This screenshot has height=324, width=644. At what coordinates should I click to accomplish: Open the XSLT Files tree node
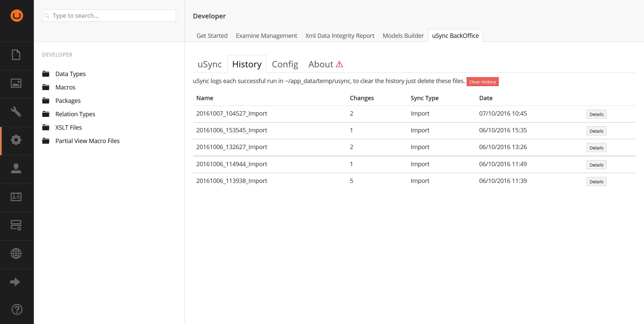pyautogui.click(x=68, y=127)
